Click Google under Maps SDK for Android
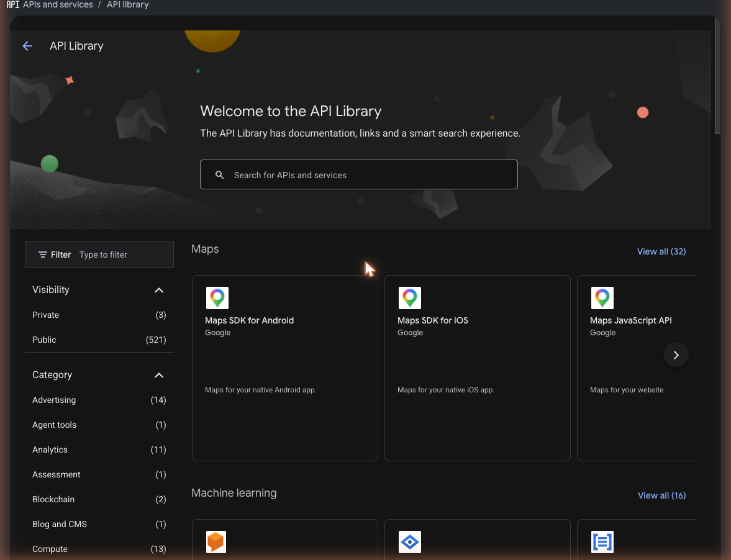 (218, 333)
